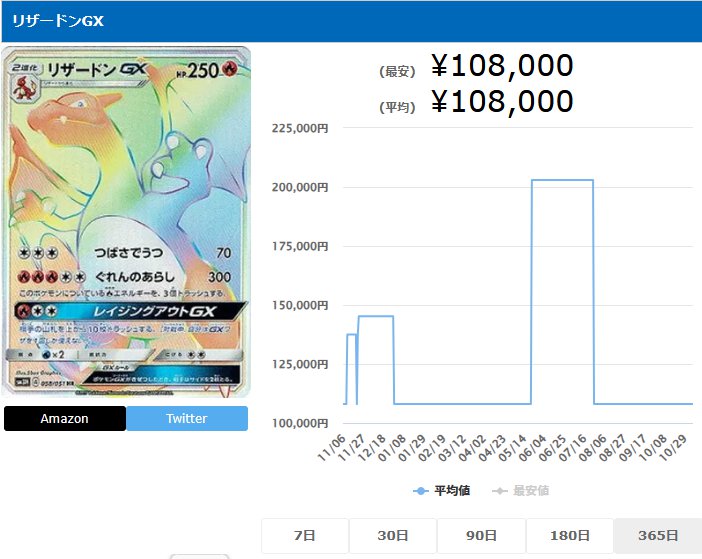
Task: Click the 175,000円 axis label
Action: point(300,246)
